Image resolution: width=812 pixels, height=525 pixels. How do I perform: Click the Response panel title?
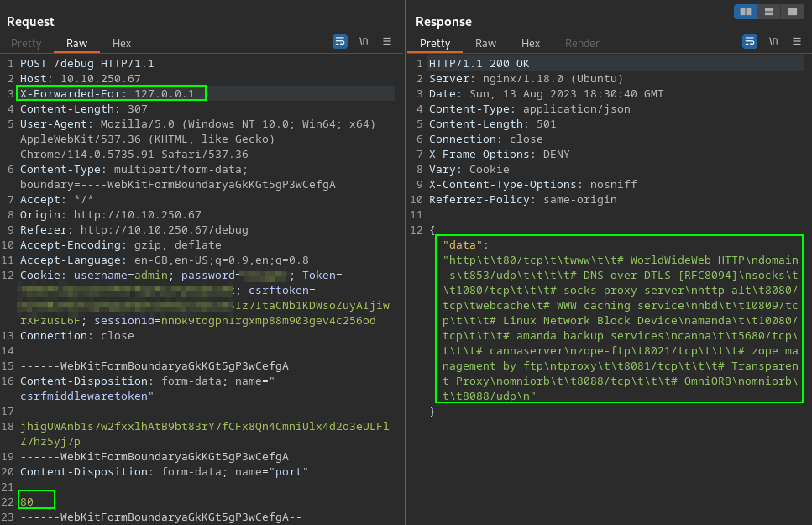point(444,22)
